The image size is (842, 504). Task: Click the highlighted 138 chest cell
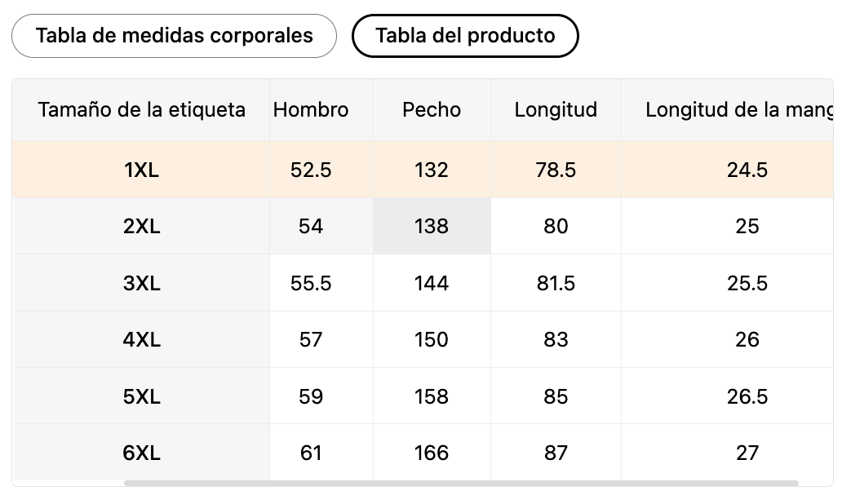[x=432, y=226]
